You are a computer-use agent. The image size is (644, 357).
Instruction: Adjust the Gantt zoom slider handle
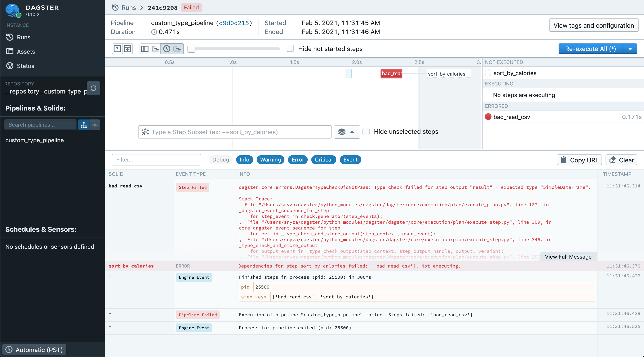click(x=191, y=49)
